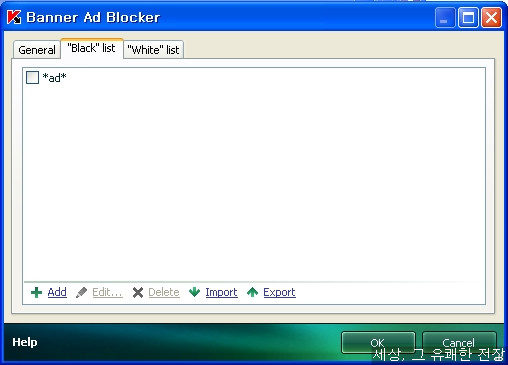The image size is (508, 365).
Task: Click the green plus Add icon
Action: [36, 292]
